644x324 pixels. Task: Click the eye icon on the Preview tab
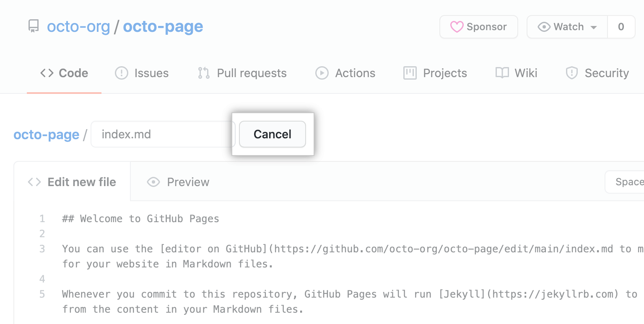(x=153, y=181)
